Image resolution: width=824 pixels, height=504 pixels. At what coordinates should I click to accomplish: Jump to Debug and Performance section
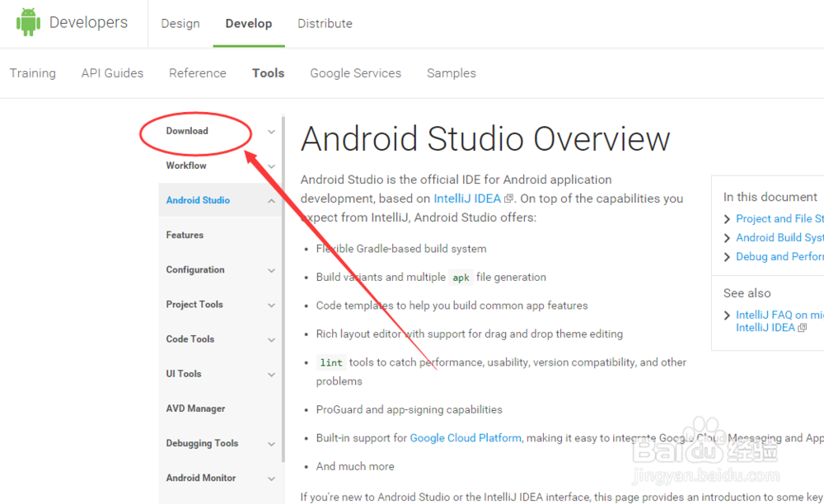(x=780, y=256)
